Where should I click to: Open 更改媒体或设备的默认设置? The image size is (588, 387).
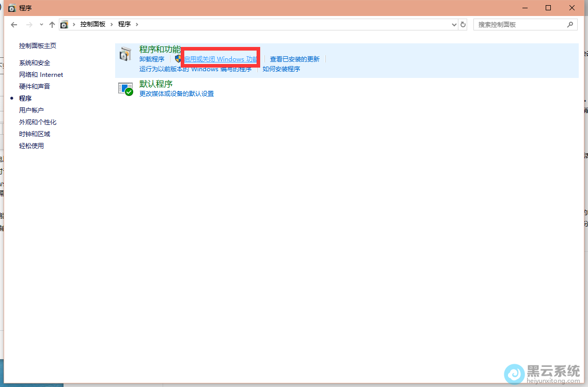(176, 94)
